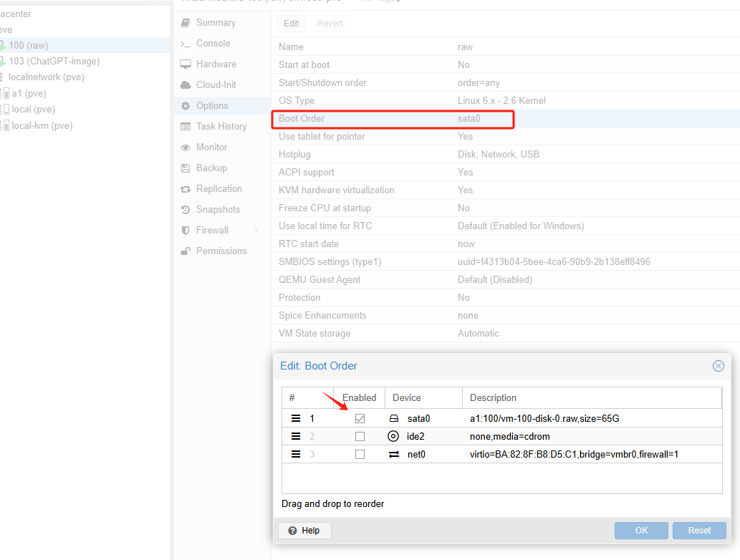Click the net0 network arrows icon
The image size is (740, 560).
(x=393, y=454)
